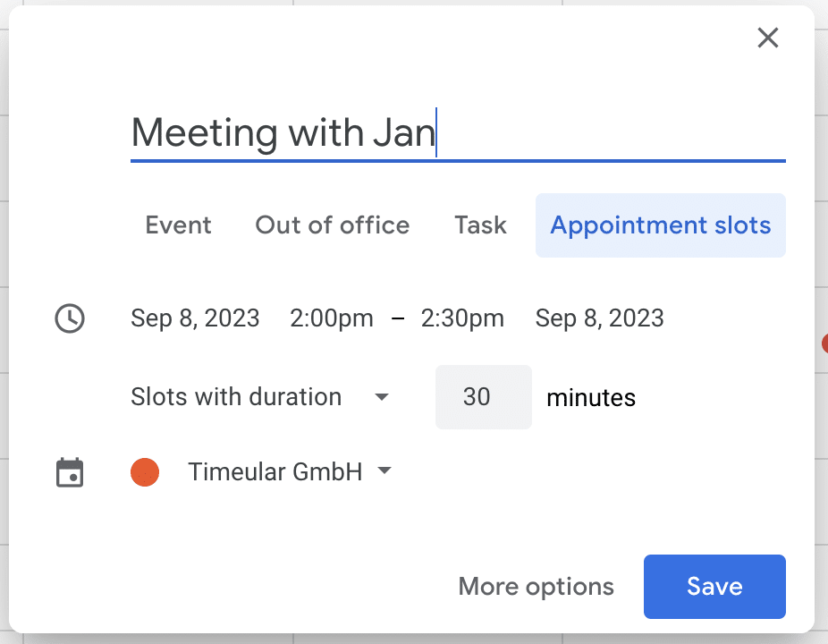Select the Out of office tab

pos(333,225)
